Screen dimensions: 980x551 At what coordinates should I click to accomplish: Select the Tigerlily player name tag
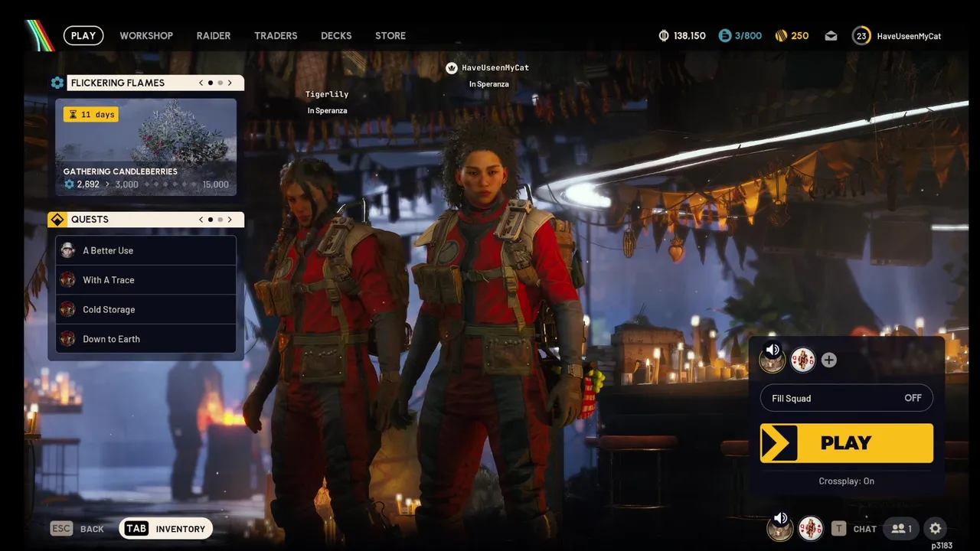click(x=327, y=94)
